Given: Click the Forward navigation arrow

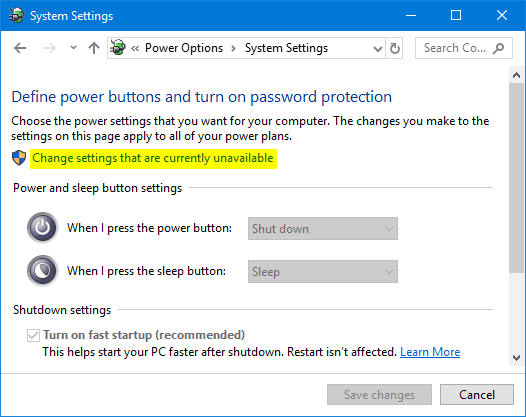Looking at the screenshot, I should pyautogui.click(x=50, y=48).
